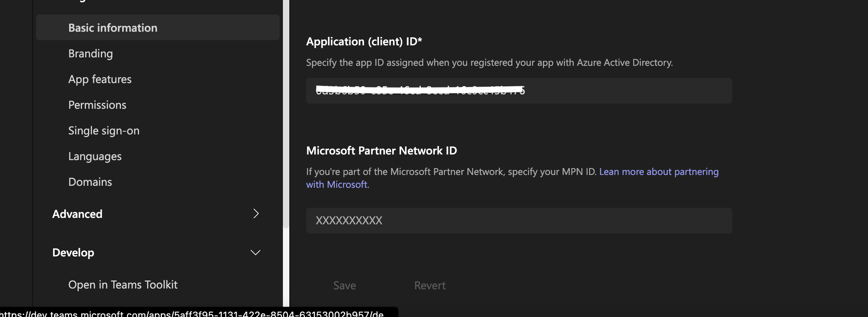This screenshot has height=317, width=868.
Task: Click the sidebar vertical scrollbar
Action: point(286,114)
